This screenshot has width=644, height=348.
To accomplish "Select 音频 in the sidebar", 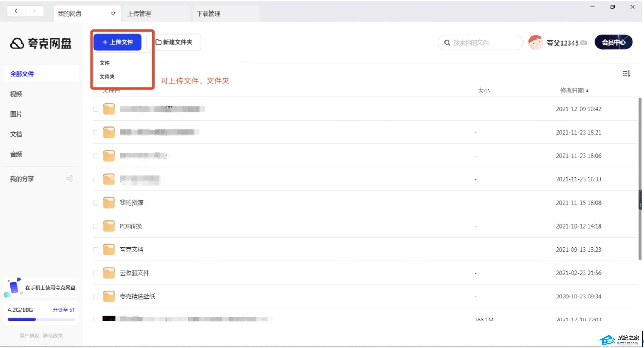I will (x=16, y=154).
